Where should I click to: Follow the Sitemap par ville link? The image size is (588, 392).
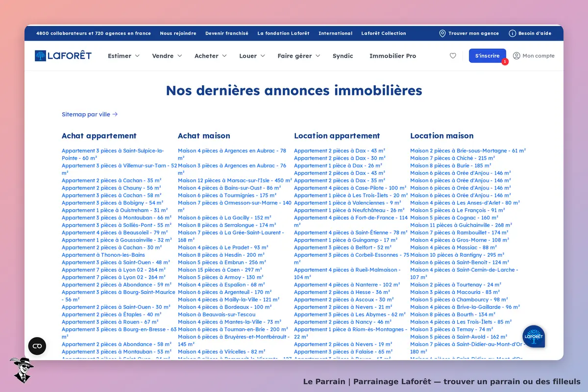[90, 114]
